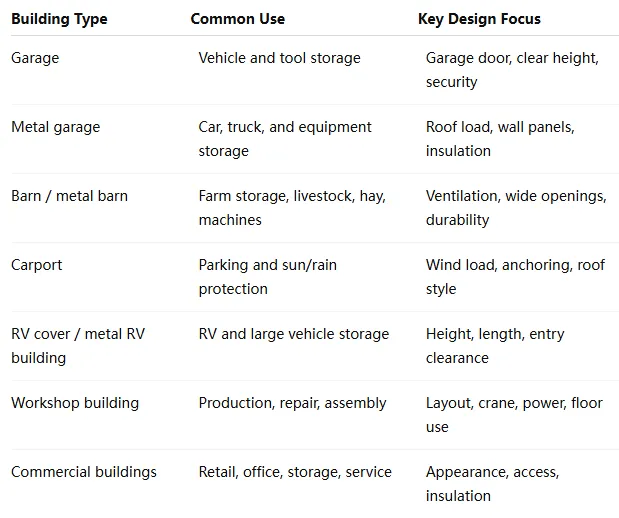Select Garage door, clear height, security cell

512,70
